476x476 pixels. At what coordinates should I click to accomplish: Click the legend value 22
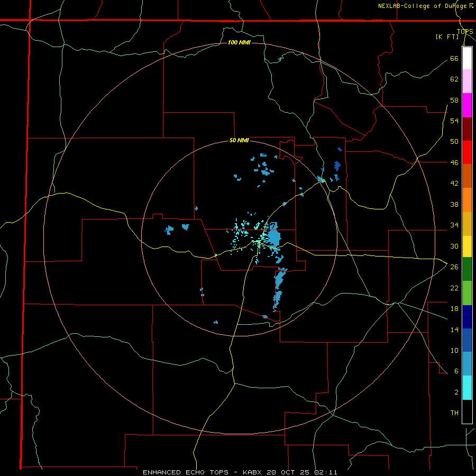[454, 288]
